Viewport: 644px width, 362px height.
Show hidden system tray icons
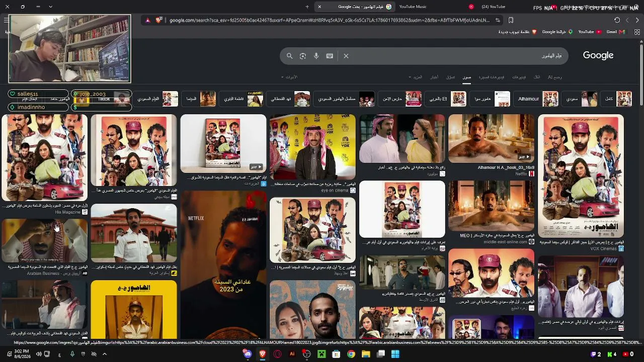105,354
